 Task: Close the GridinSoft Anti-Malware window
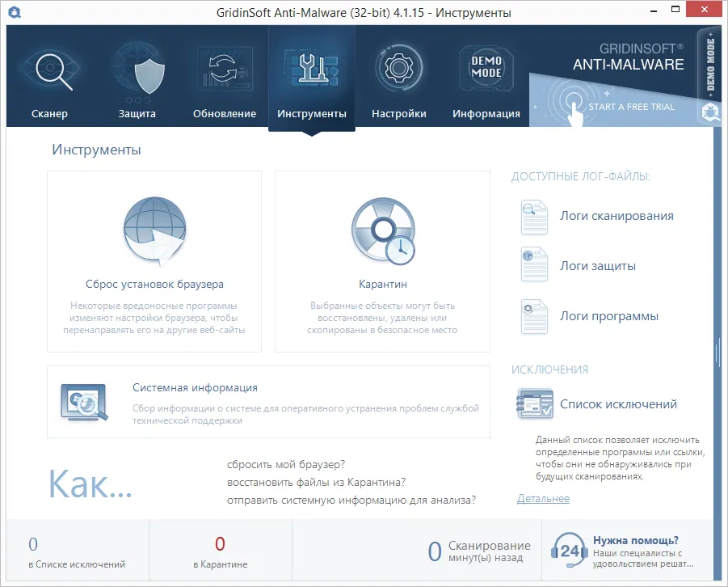pos(705,9)
